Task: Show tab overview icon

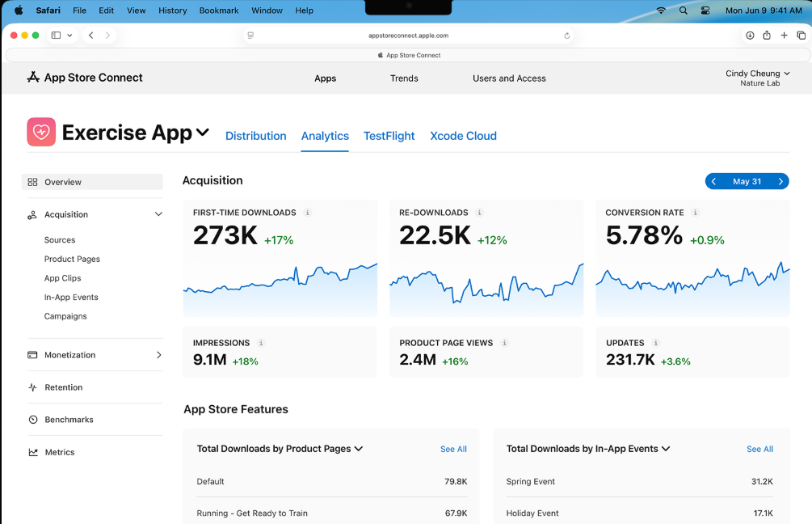Action: point(801,36)
